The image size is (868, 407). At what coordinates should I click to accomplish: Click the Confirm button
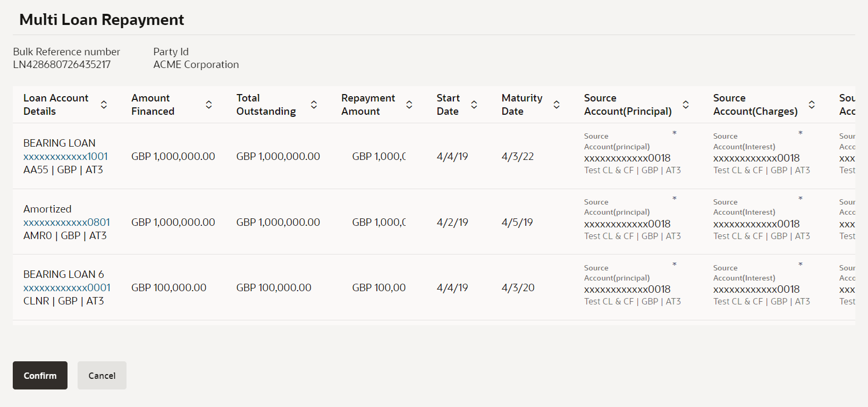click(40, 376)
